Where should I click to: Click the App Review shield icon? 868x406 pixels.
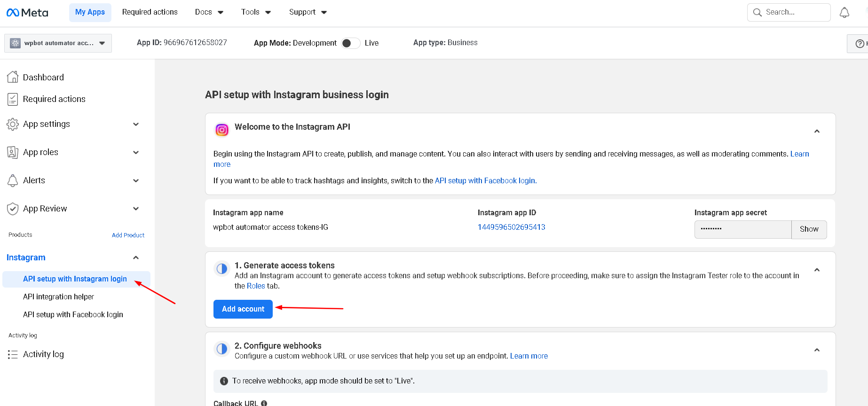tap(13, 209)
